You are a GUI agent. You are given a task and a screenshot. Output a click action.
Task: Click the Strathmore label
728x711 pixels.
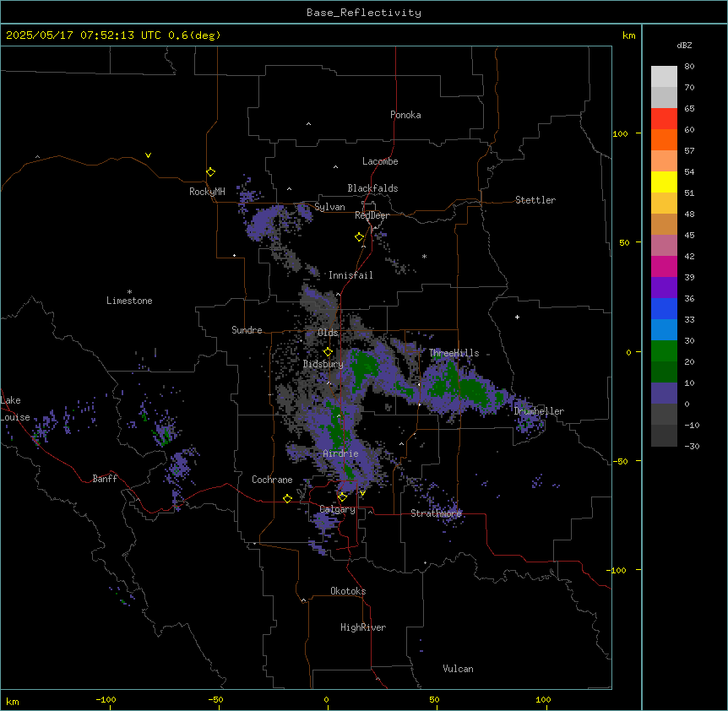436,513
